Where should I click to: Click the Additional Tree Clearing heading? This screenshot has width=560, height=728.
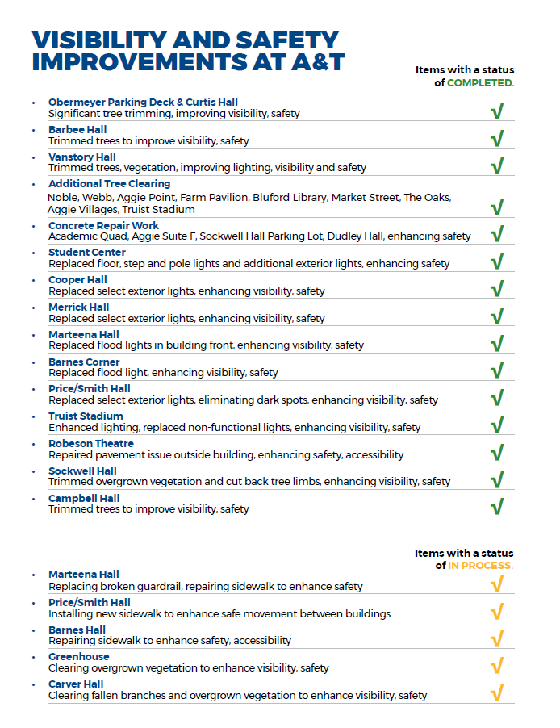click(109, 184)
